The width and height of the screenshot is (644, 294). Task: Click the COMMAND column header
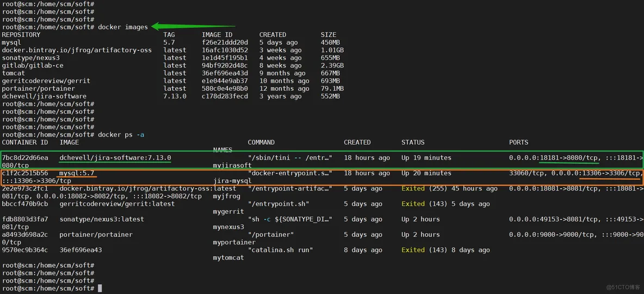click(261, 142)
